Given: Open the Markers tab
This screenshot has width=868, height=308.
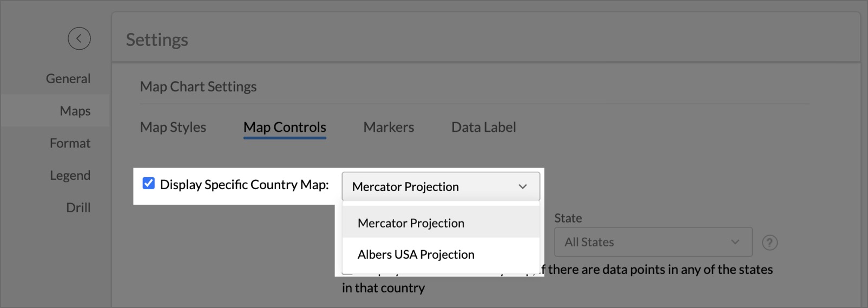Looking at the screenshot, I should (x=389, y=128).
